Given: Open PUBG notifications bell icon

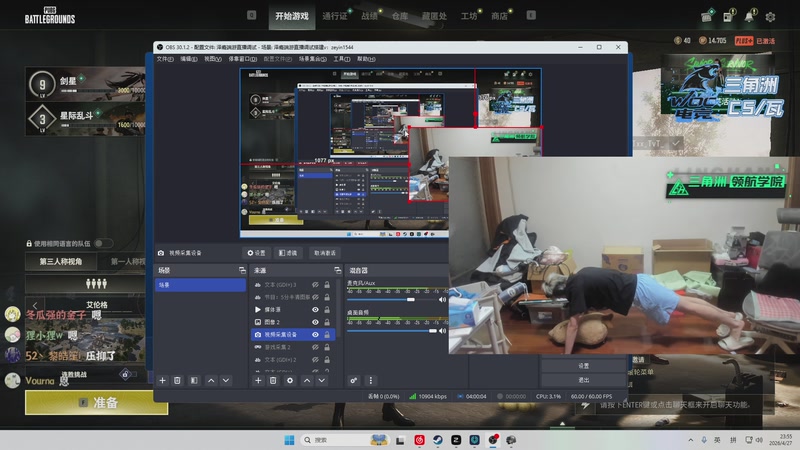Looking at the screenshot, I should (749, 17).
